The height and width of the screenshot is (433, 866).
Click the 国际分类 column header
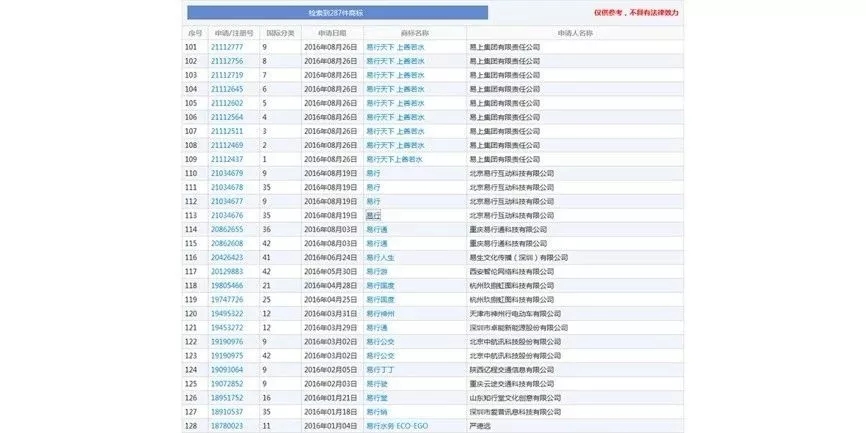279,33
